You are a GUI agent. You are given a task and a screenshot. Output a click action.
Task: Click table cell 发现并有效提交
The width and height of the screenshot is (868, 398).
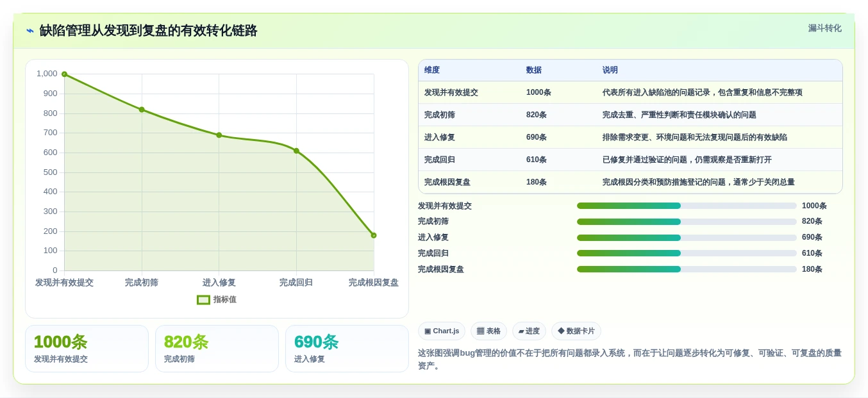click(451, 92)
